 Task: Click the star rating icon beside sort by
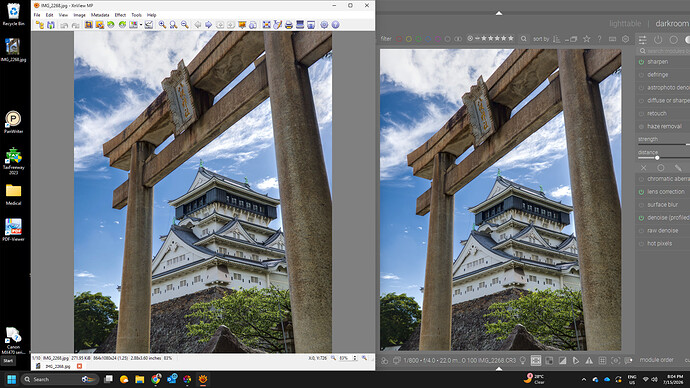(x=587, y=39)
